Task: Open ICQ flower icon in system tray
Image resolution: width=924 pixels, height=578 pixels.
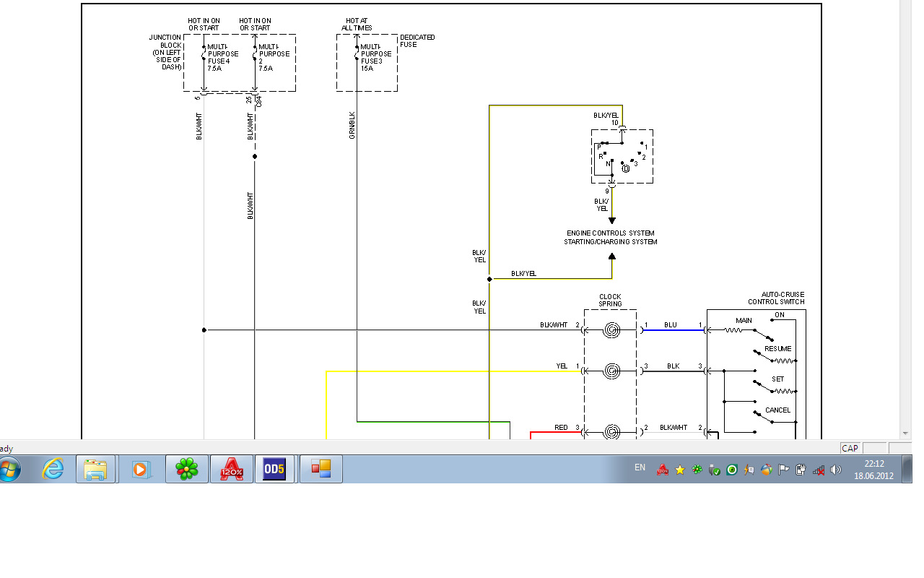Action: click(697, 470)
